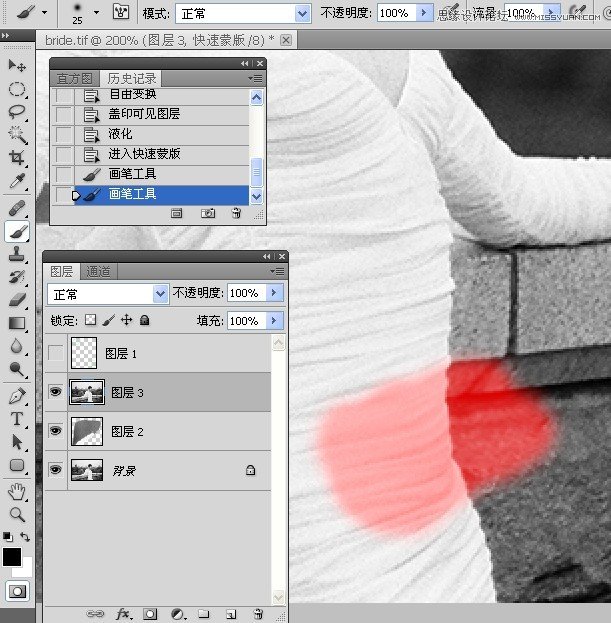The height and width of the screenshot is (623, 611).
Task: Select the 图层 2 layer thumbnail
Action: tap(87, 431)
